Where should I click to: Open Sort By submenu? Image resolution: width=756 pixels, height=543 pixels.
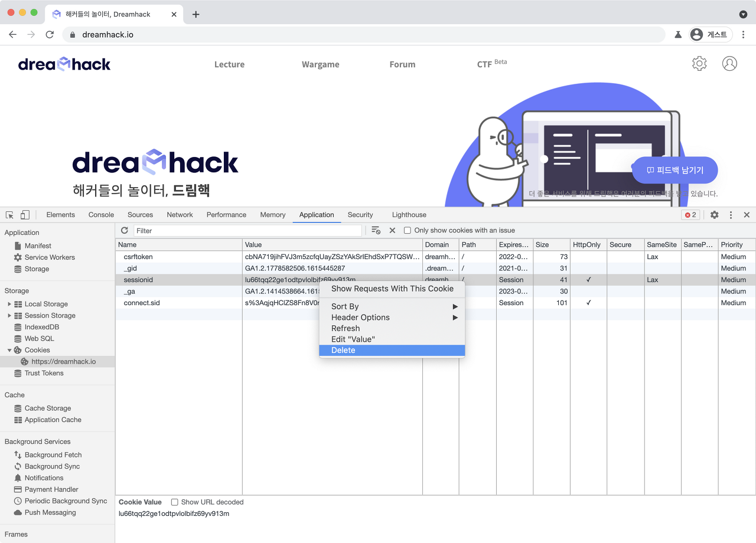392,306
